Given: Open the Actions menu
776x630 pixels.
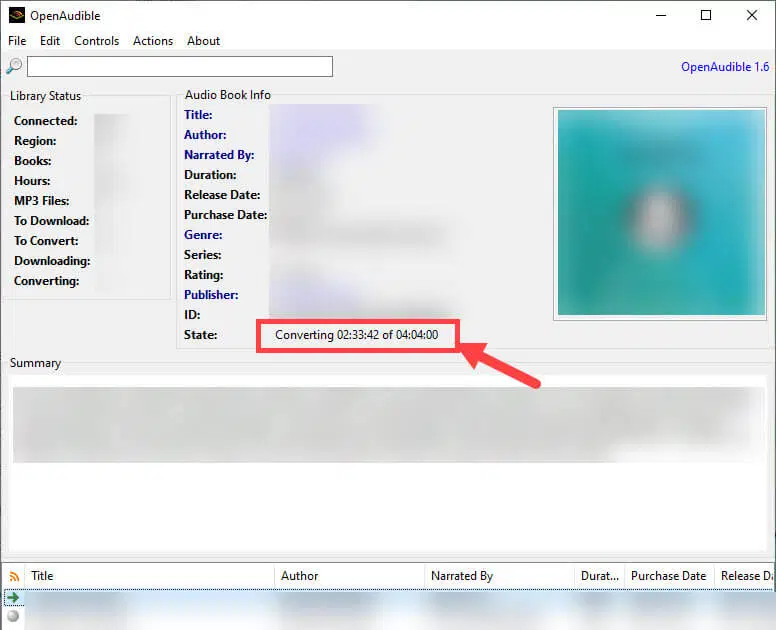Looking at the screenshot, I should 153,41.
